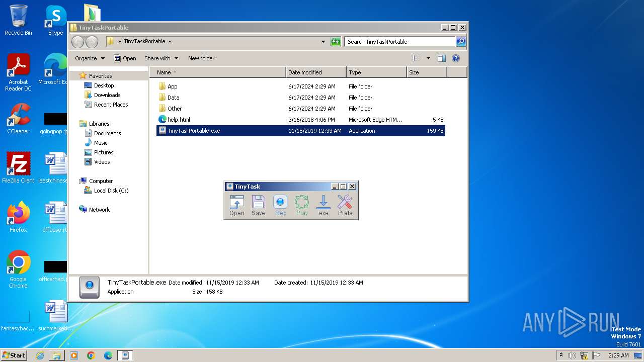Click the taskbar clock 2:29 AM
Viewport: 644px width, 362px height.
(618, 355)
